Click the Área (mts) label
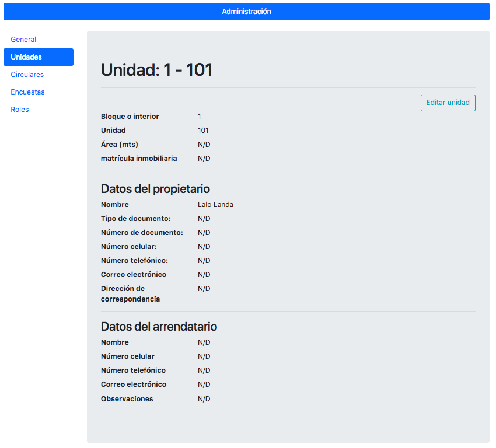496x448 pixels. [x=120, y=145]
